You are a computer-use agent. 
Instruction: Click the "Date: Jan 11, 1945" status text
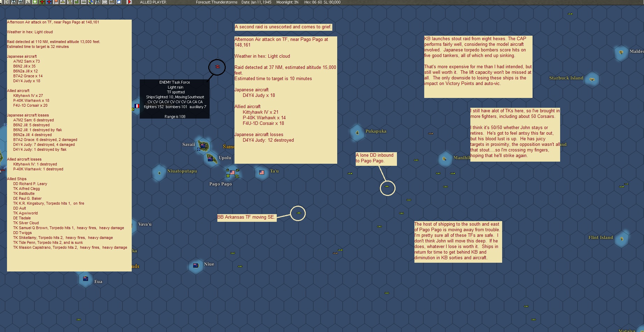(x=256, y=2)
